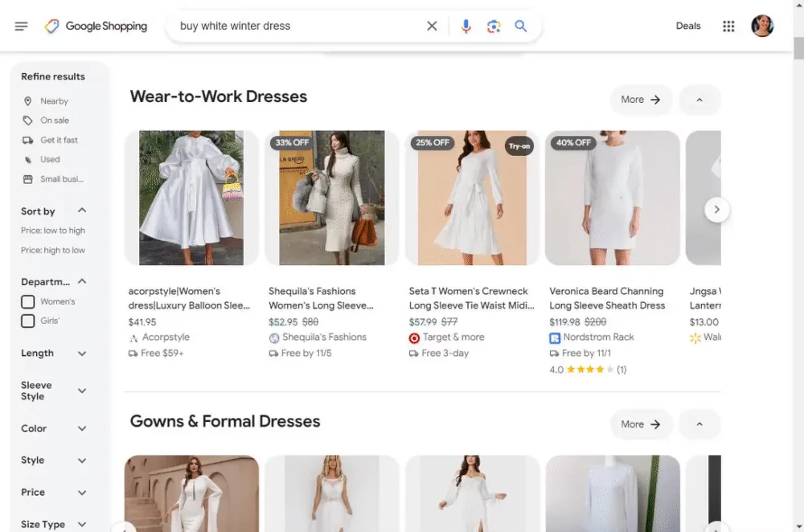Image resolution: width=804 pixels, height=532 pixels.
Task: Click the $41.95 price
Action: pos(142,322)
